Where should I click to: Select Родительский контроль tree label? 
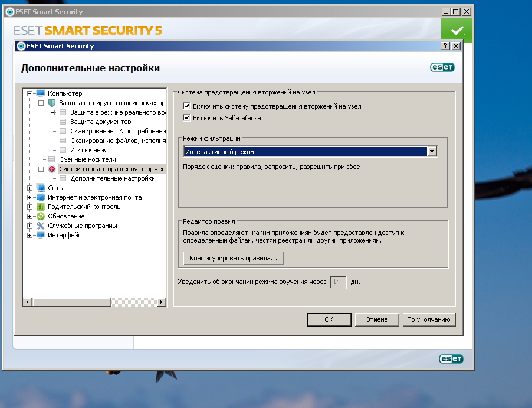pyautogui.click(x=84, y=207)
